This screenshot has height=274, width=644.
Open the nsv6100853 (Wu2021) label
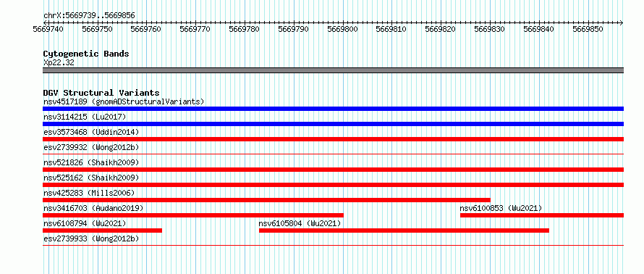[501, 208]
